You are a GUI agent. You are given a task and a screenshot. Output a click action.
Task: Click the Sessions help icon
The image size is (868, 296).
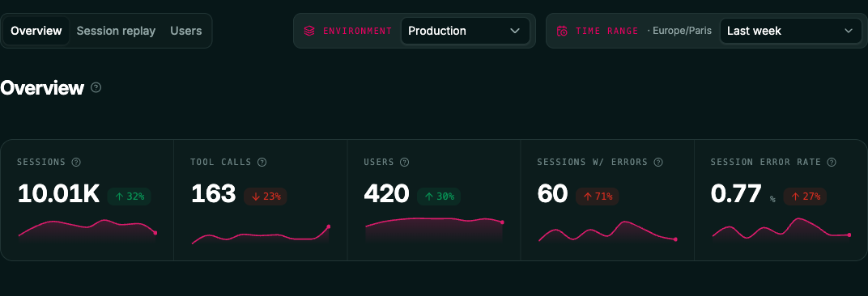click(76, 162)
